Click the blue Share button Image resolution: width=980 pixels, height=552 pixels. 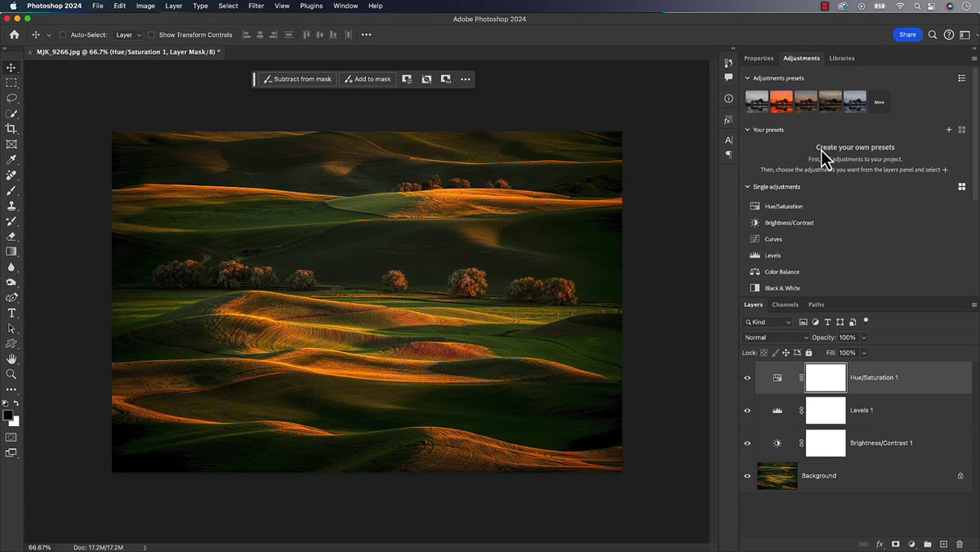[x=907, y=34]
